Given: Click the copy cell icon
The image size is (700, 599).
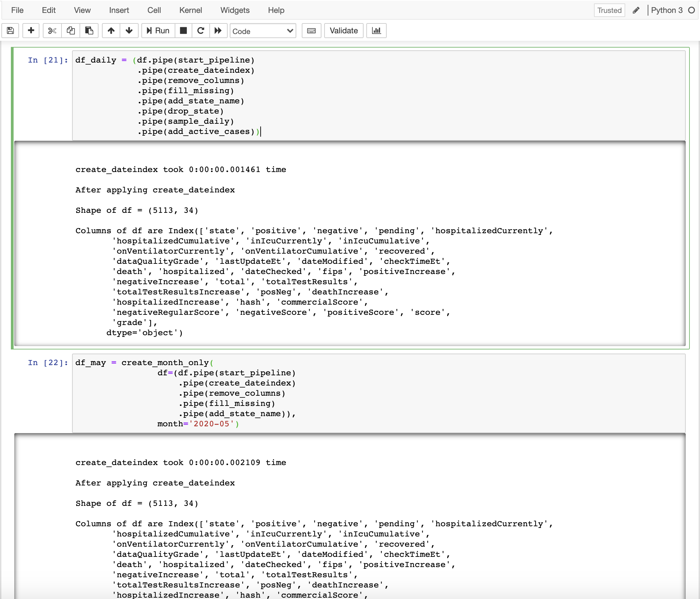Looking at the screenshot, I should pyautogui.click(x=69, y=30).
